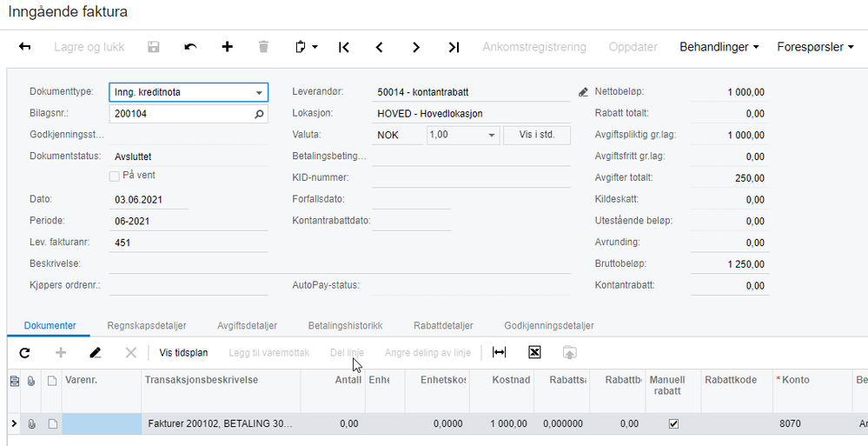868x446 pixels.
Task: Go to the previous record
Action: [379, 47]
